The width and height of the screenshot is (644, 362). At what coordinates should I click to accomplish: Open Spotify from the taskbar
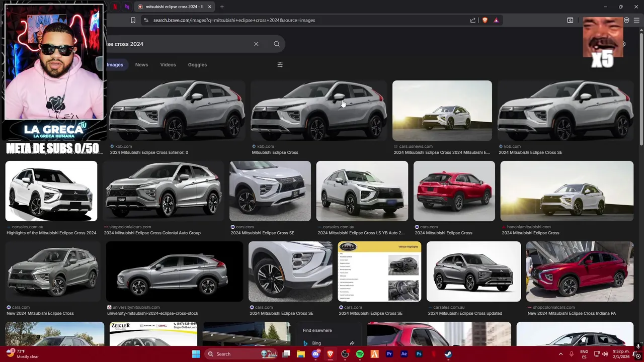point(360,354)
